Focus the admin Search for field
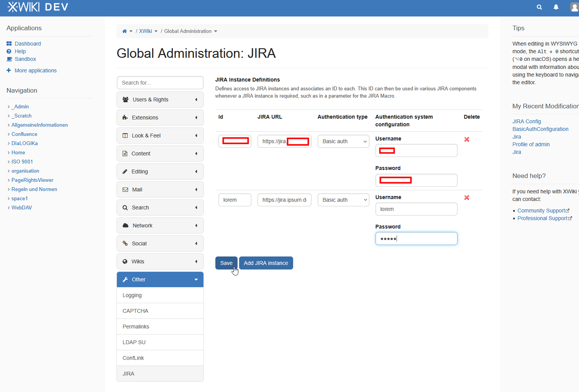The width and height of the screenshot is (579, 392). [x=160, y=83]
